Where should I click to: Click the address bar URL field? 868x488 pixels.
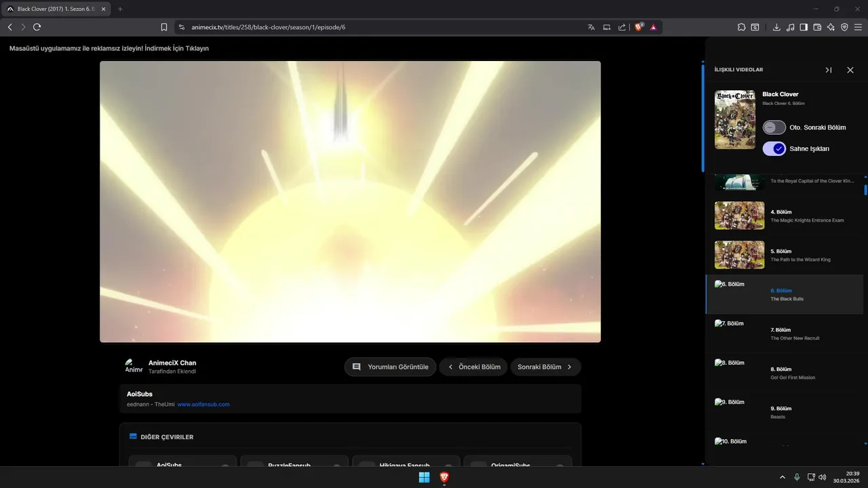pyautogui.click(x=380, y=27)
